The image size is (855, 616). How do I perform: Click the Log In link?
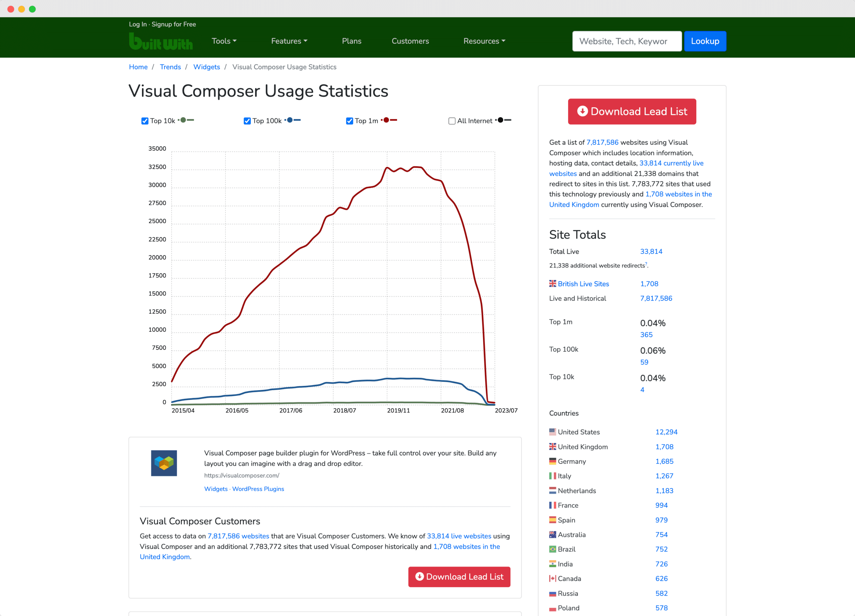coord(138,24)
